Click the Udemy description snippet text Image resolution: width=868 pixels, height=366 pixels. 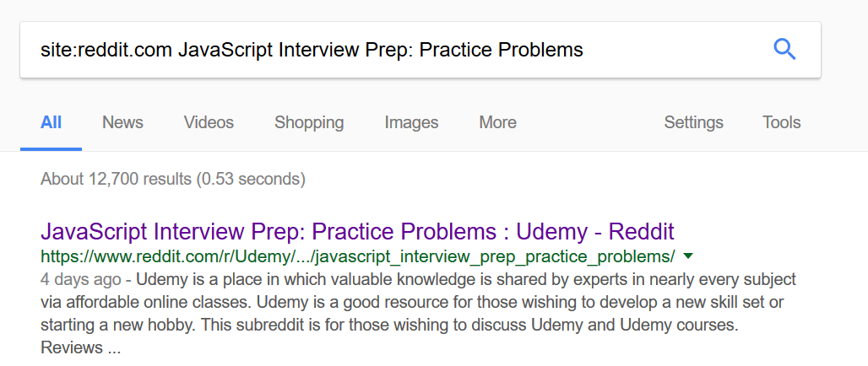418,302
